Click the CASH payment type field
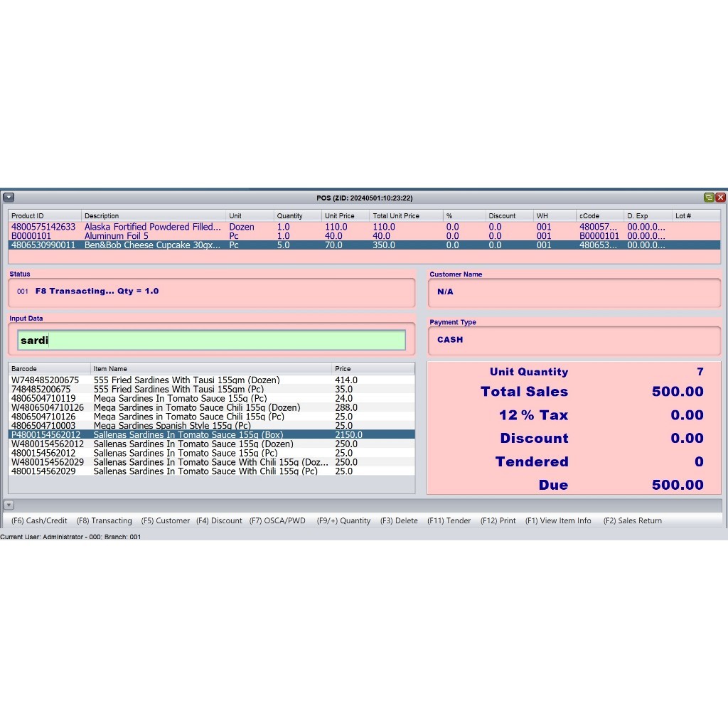 coord(574,341)
